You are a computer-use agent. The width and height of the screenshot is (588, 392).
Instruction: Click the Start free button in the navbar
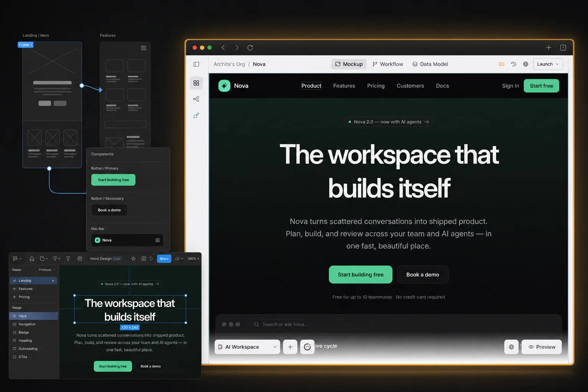pos(541,86)
